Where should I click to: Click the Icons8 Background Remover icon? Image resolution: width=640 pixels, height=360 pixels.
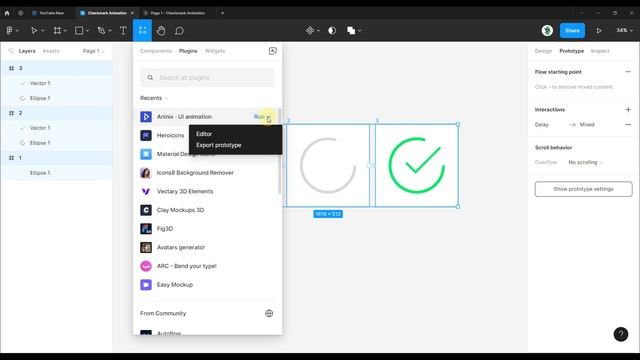(x=146, y=173)
